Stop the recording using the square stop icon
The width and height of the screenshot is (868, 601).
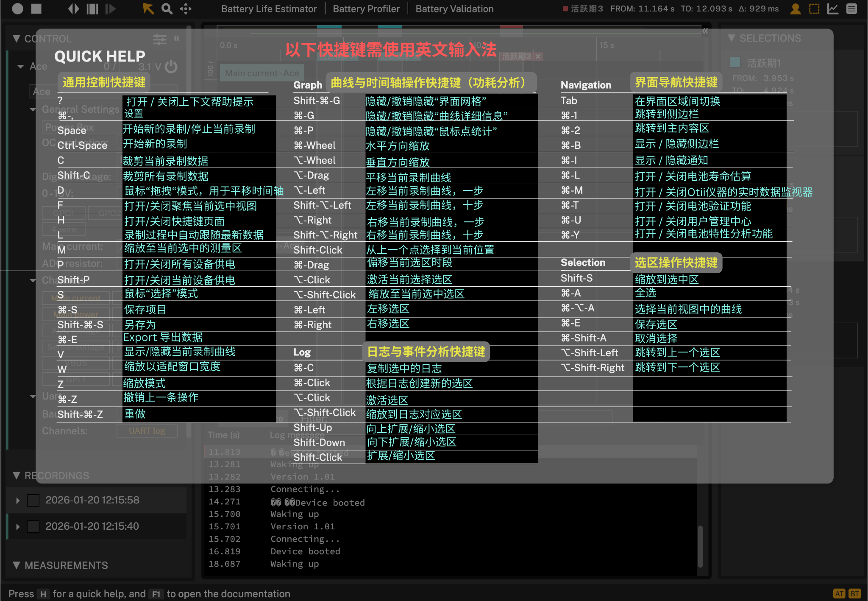point(36,8)
